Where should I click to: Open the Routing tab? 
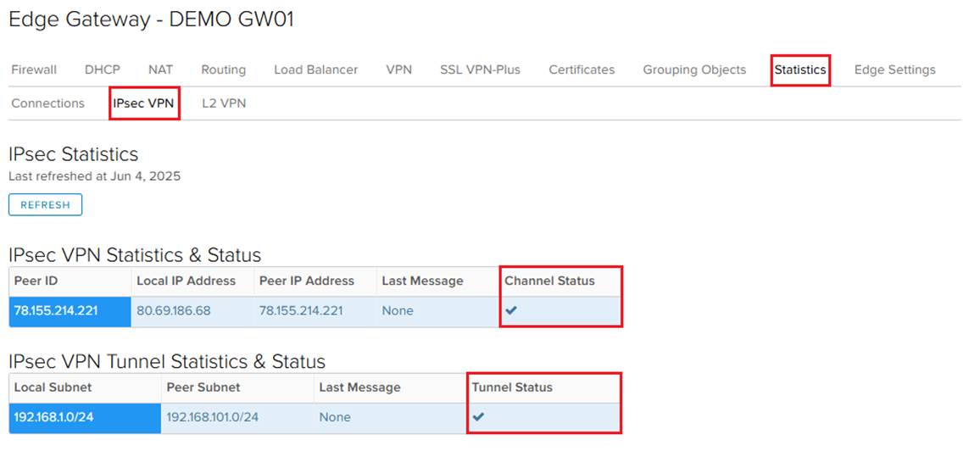point(223,70)
